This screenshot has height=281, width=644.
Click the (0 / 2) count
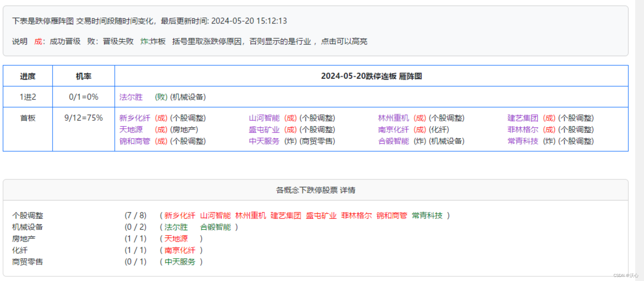click(135, 227)
